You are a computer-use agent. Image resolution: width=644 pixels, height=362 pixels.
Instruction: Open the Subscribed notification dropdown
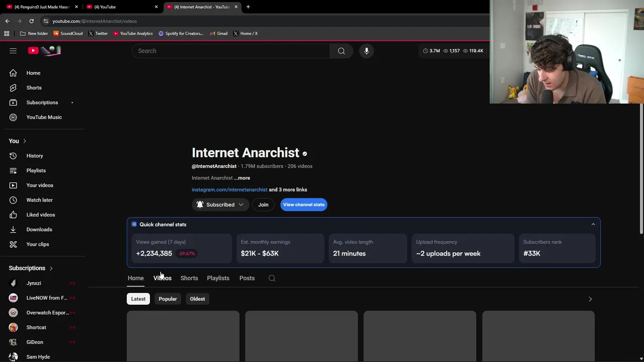220,205
